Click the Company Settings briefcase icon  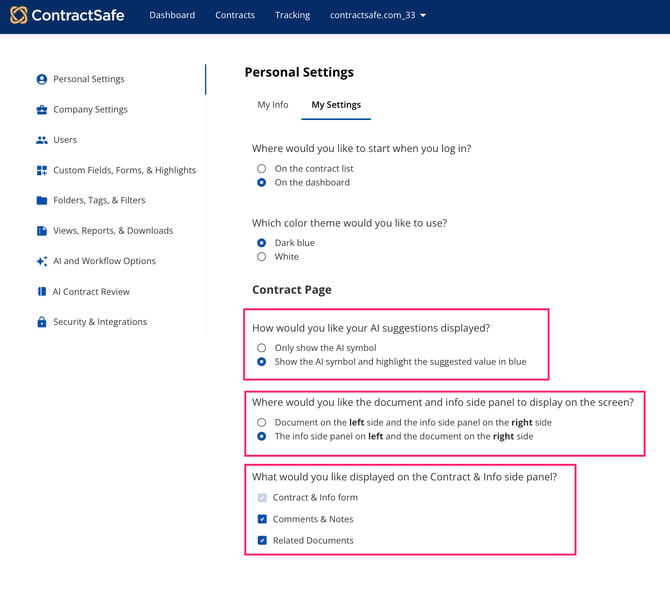click(x=41, y=110)
